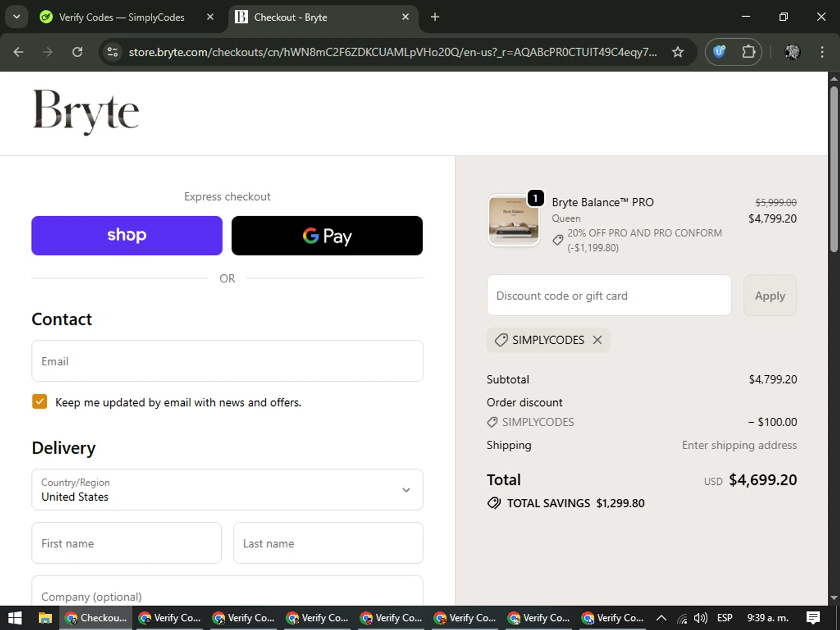Screen dimensions: 840x630
Task: Click the Discount code or gift card field
Action: tap(609, 295)
